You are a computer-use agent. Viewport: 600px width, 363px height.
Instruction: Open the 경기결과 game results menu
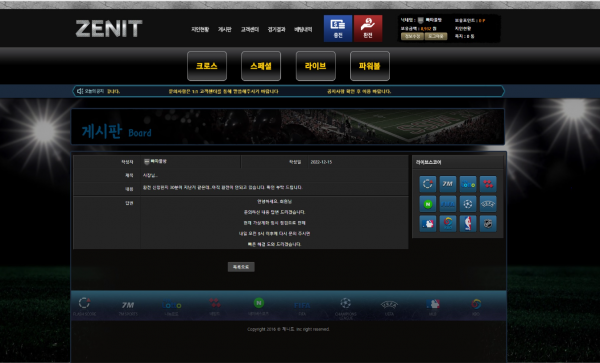[x=276, y=29]
